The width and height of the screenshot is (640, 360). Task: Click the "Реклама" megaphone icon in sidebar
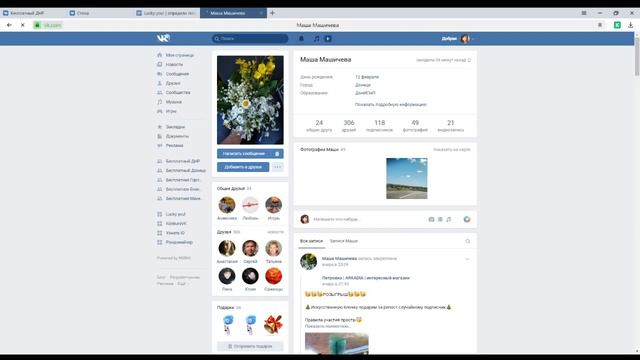(160, 146)
